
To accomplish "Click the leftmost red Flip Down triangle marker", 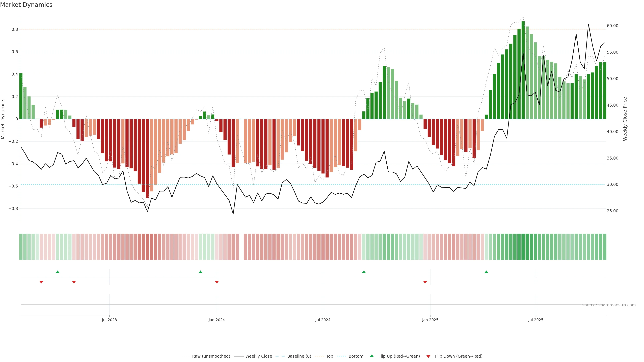I will [41, 282].
